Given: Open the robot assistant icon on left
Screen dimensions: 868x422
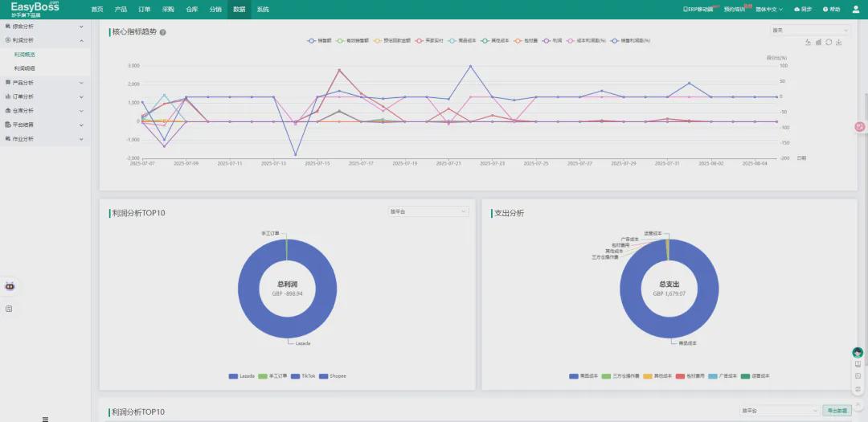Looking at the screenshot, I should (10, 286).
